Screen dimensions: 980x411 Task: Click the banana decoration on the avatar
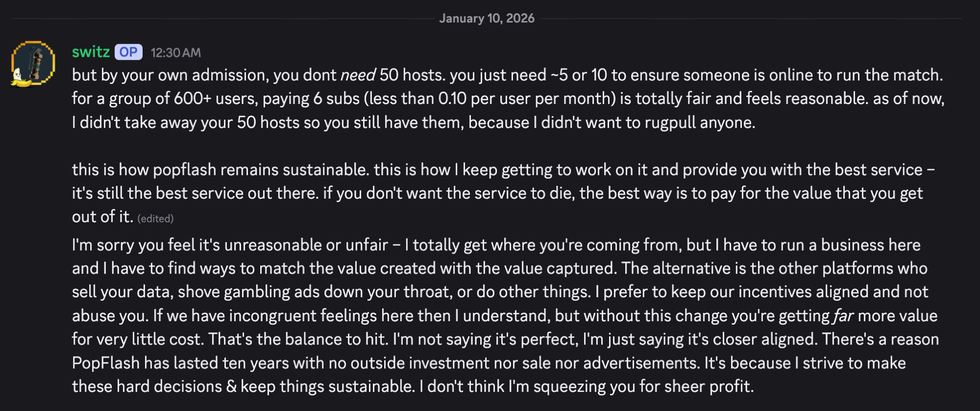pyautogui.click(x=19, y=78)
